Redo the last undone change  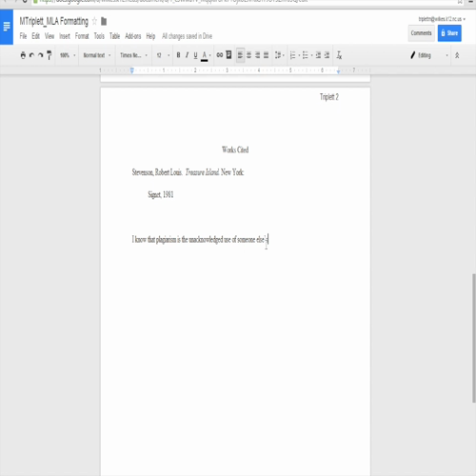40,55
